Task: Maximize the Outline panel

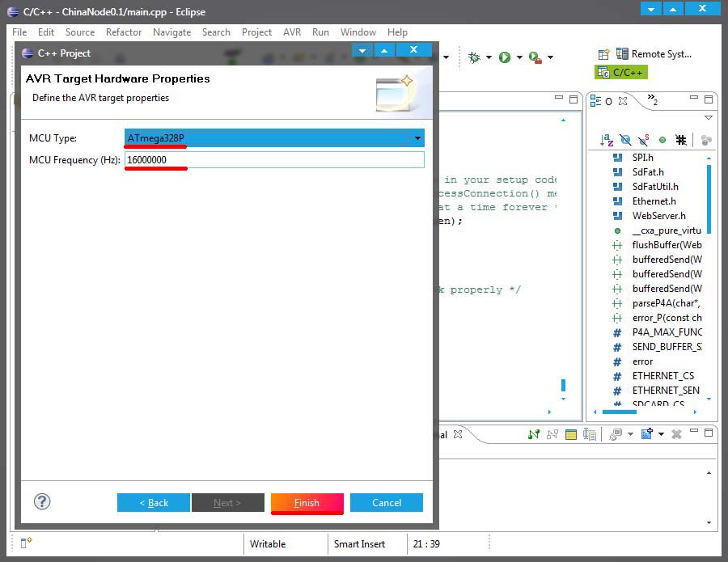Action: (x=709, y=99)
